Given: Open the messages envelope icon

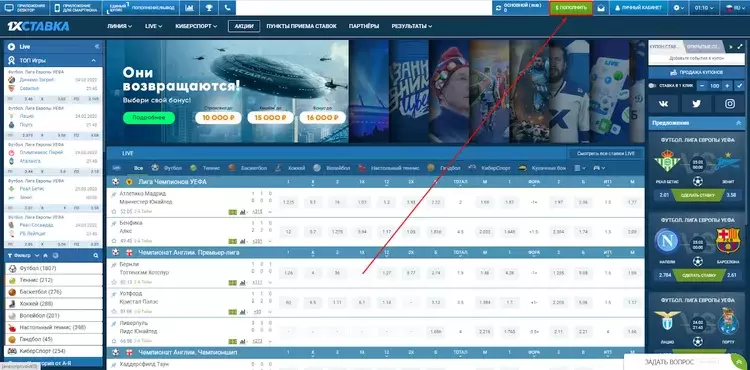Looking at the screenshot, I should (601, 8).
